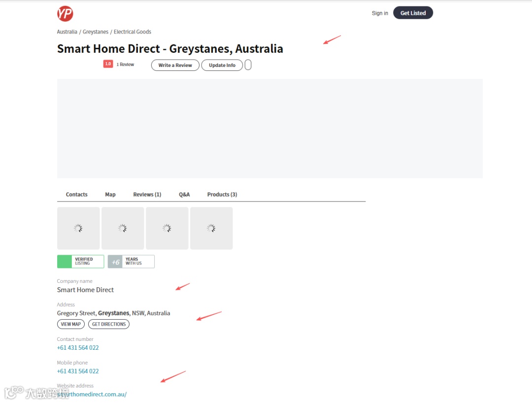Click the Get Directions button
The height and width of the screenshot is (403, 532).
(x=108, y=324)
